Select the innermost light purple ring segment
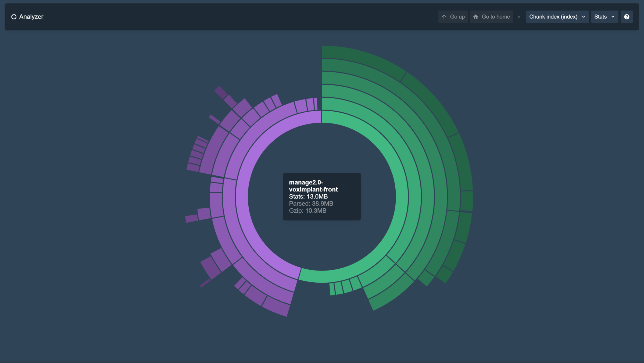Image resolution: width=644 pixels, height=363 pixels. click(242, 196)
